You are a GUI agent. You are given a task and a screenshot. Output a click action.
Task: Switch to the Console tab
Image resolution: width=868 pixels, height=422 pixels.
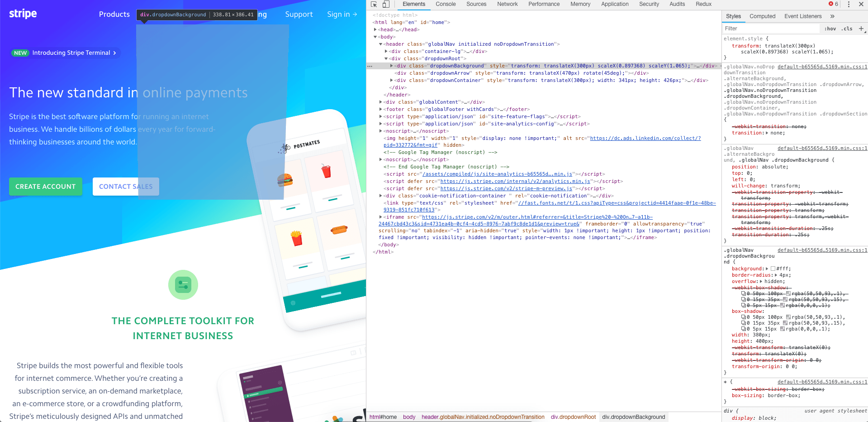point(446,4)
